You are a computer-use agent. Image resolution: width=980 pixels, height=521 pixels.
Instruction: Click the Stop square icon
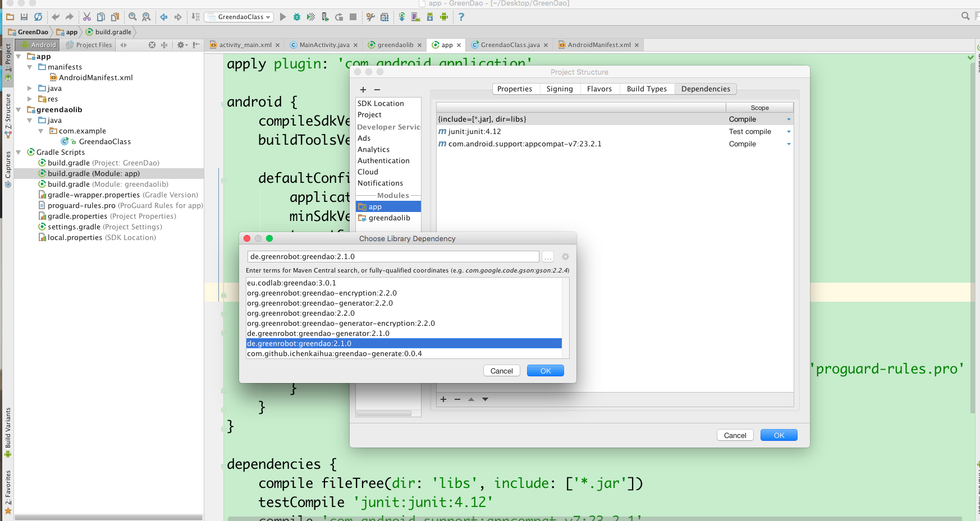[353, 17]
